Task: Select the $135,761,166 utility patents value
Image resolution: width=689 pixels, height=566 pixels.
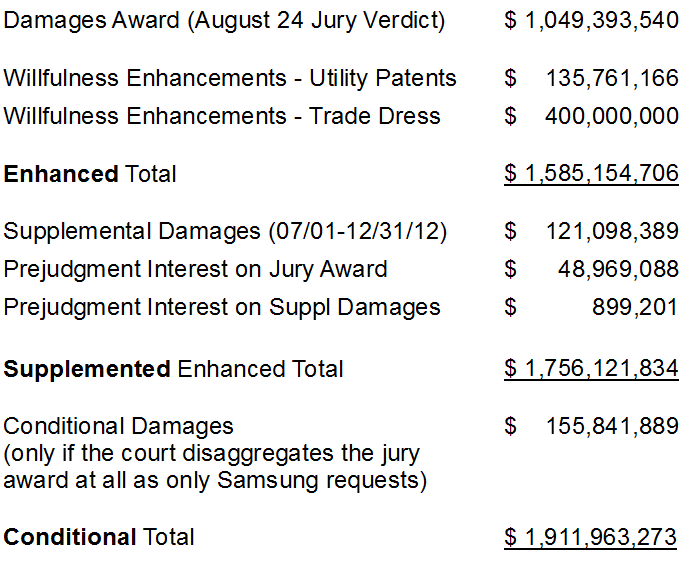Action: (591, 78)
